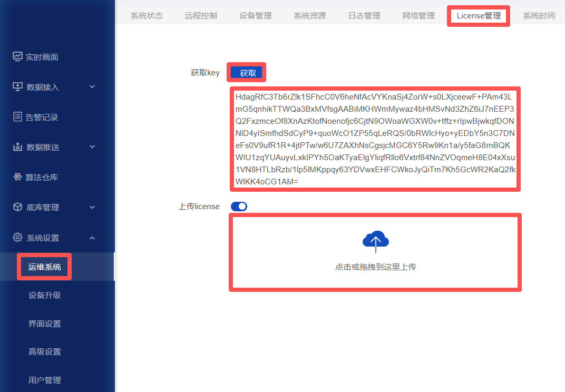Expand the 底库管理 chevron
Viewport: 565px width, 392px height.
pos(92,207)
